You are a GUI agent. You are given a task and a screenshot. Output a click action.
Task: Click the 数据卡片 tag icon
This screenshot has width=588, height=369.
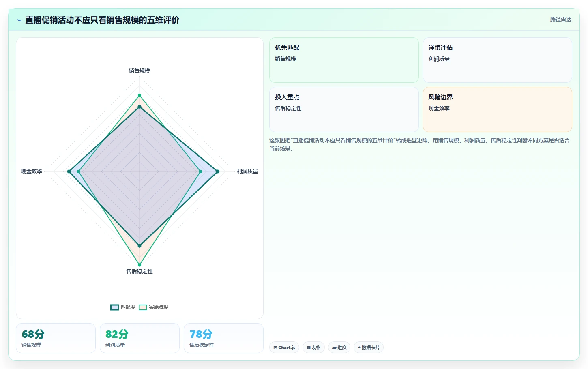coord(359,348)
